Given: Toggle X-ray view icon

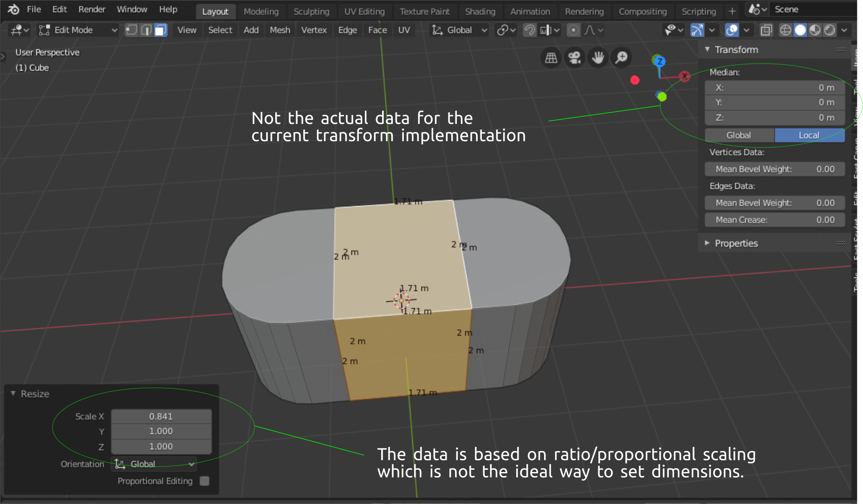Looking at the screenshot, I should [x=766, y=30].
